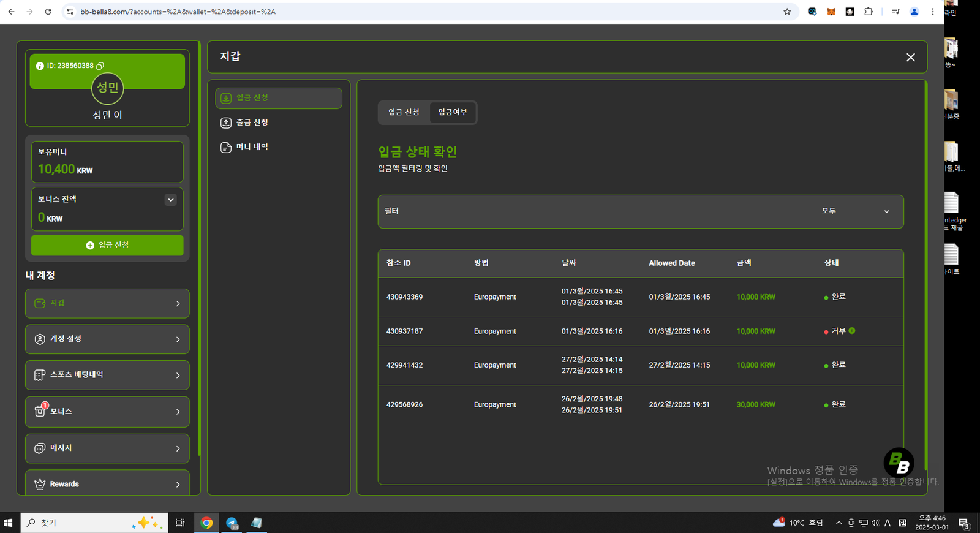Close the 지갑 wallet panel
980x533 pixels.
(910, 57)
